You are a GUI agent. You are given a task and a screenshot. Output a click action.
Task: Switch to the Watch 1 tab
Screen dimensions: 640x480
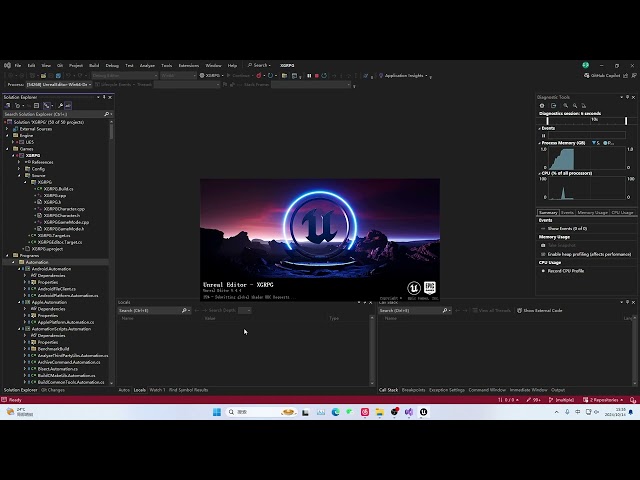pos(157,390)
